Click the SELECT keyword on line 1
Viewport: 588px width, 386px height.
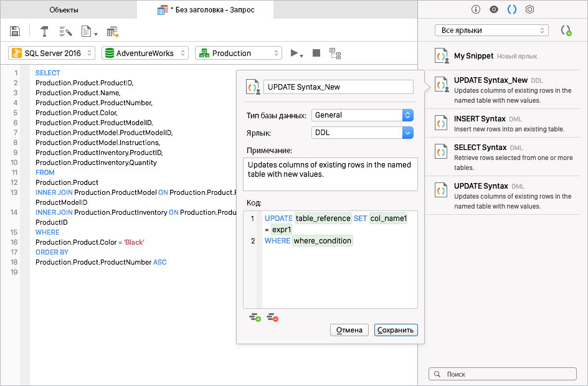tap(47, 73)
